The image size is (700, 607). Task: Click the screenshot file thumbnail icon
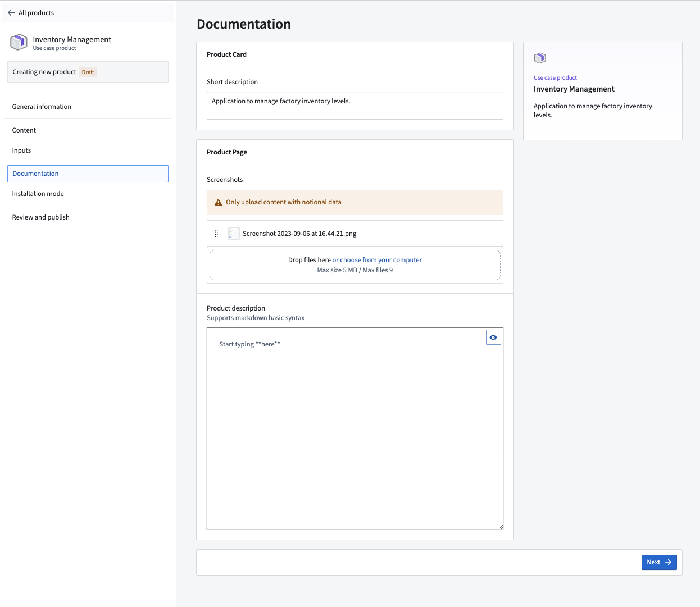pyautogui.click(x=234, y=234)
